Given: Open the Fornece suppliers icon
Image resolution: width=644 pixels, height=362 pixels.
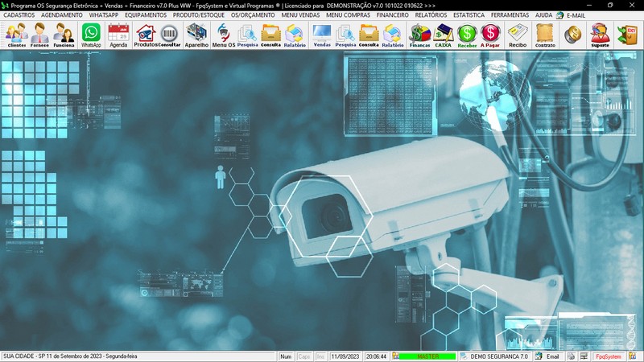Looking at the screenshot, I should pyautogui.click(x=39, y=35).
